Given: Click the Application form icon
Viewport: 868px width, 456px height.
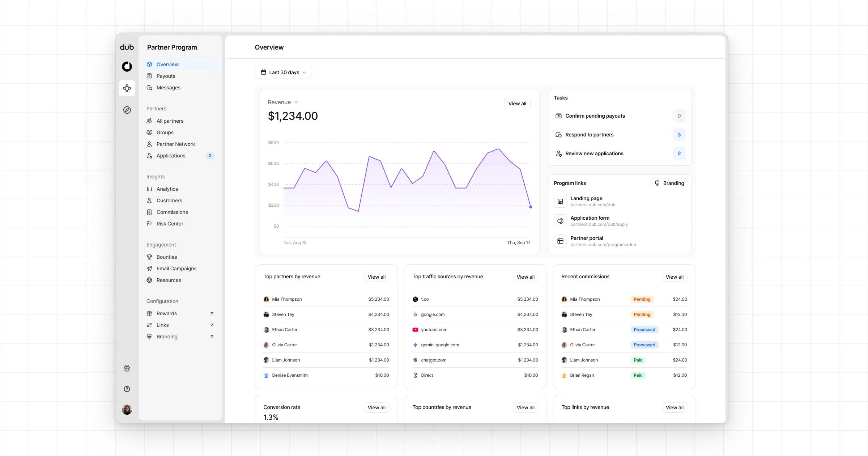Looking at the screenshot, I should coord(560,221).
